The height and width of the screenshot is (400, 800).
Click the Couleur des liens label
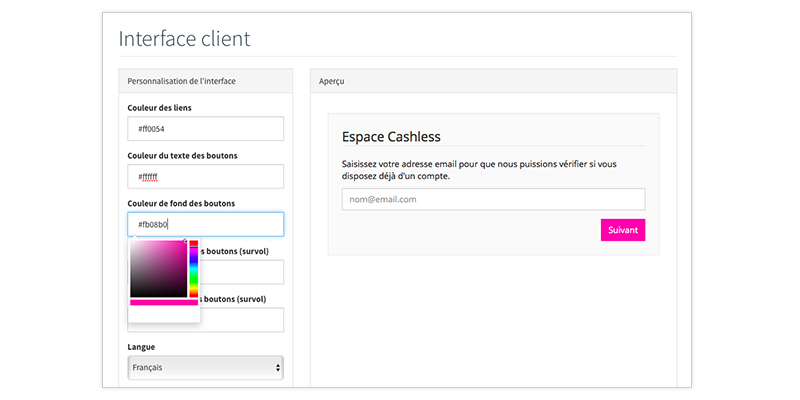[x=160, y=108]
